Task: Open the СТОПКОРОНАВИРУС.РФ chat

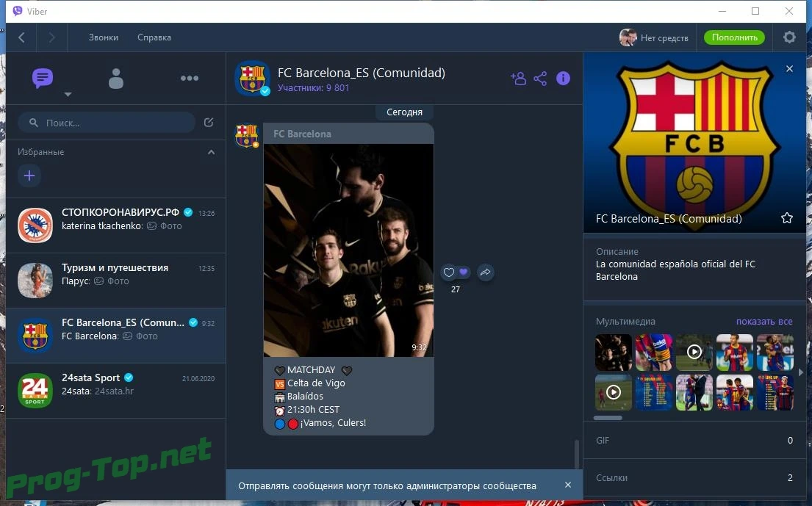Action: point(116,225)
